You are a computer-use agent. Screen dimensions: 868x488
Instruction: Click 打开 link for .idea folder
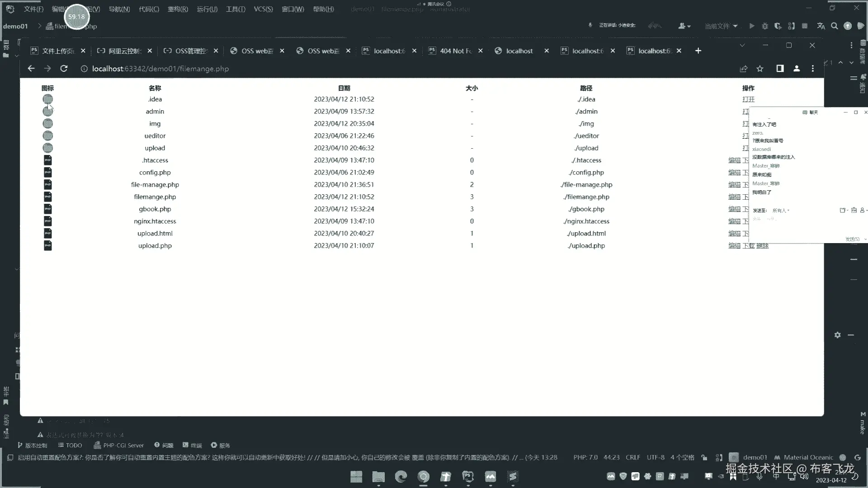coord(748,99)
